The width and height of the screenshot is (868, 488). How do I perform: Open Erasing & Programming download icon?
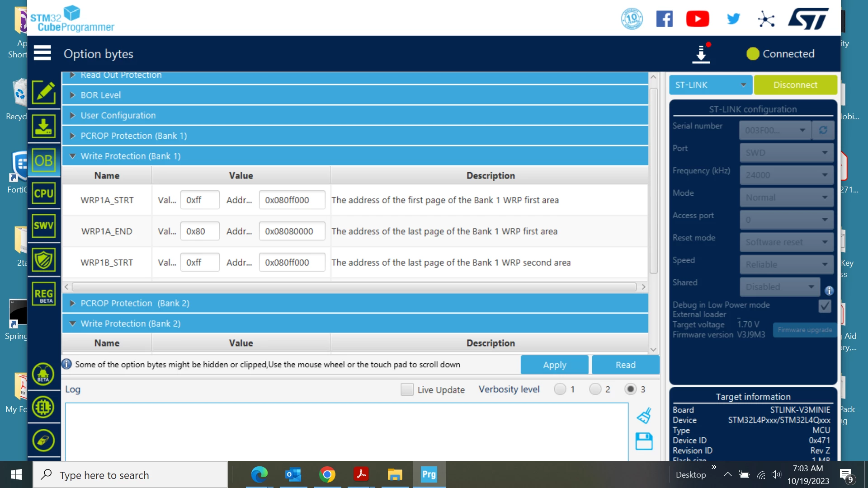[x=44, y=126]
